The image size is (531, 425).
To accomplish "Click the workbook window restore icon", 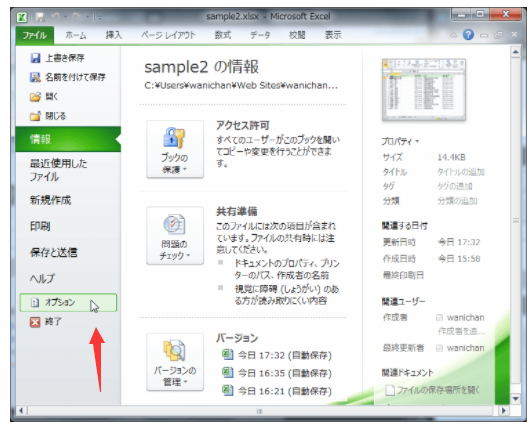I will click(498, 35).
